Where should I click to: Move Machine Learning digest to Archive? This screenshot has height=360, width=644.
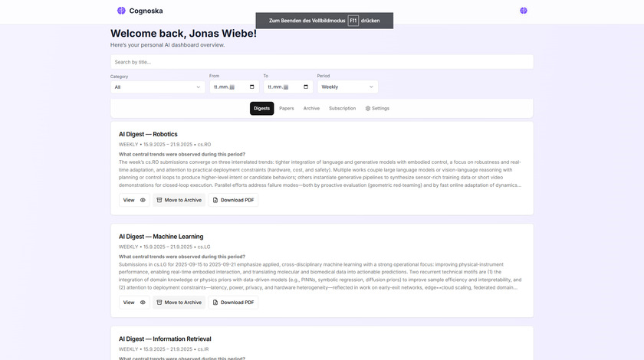coord(179,303)
